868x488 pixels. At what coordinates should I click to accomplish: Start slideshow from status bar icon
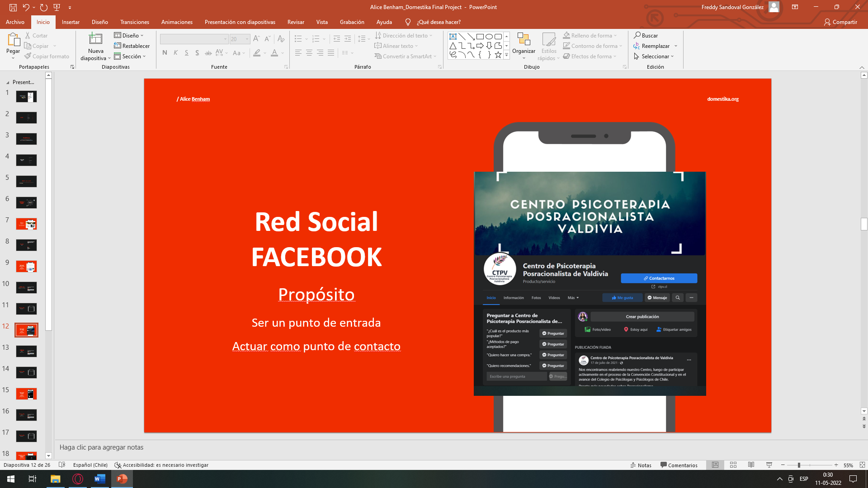(x=769, y=465)
